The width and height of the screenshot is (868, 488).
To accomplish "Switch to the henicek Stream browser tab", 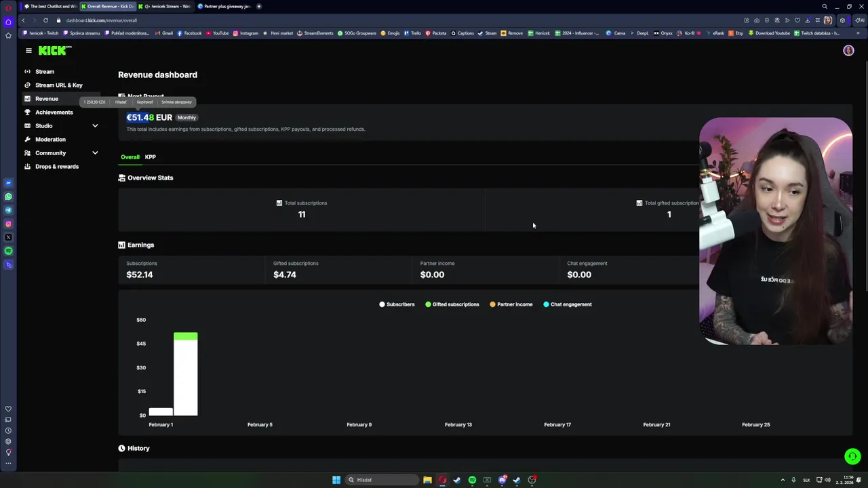I will click(166, 6).
